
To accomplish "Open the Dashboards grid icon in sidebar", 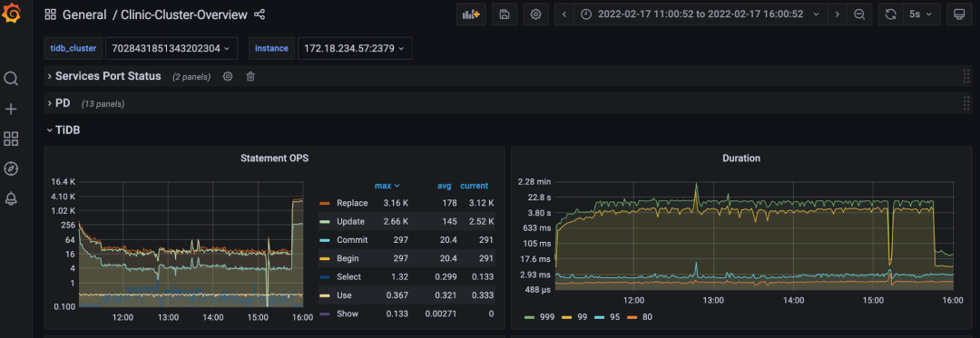I will click(11, 139).
